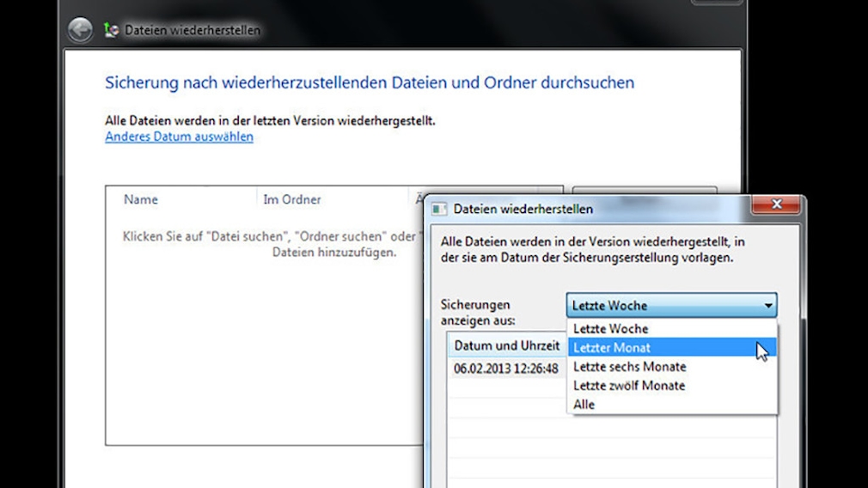868x488 pixels.
Task: Click the back arrow in the wizard header
Action: (80, 30)
